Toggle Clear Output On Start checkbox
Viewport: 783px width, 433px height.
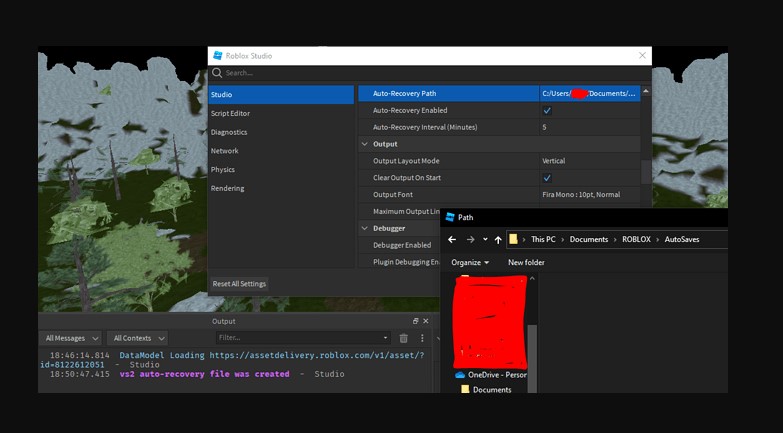pyautogui.click(x=547, y=178)
